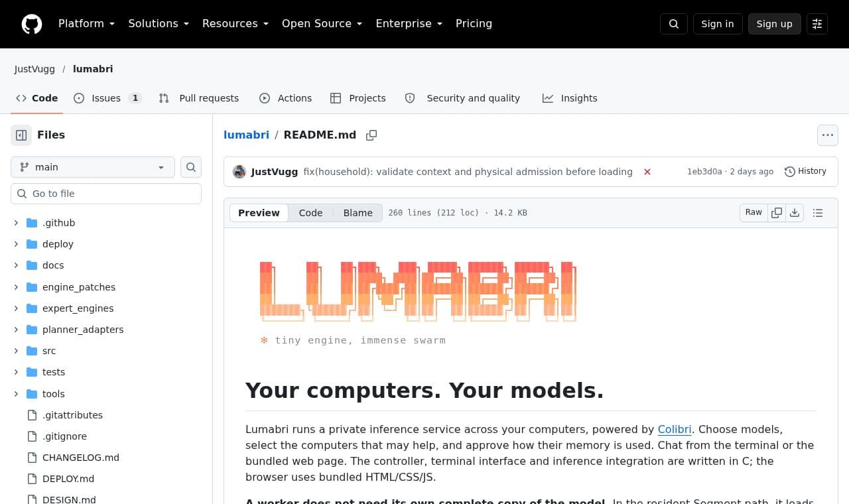
Task: Open the GitHub homepage logo
Action: pyautogui.click(x=32, y=24)
